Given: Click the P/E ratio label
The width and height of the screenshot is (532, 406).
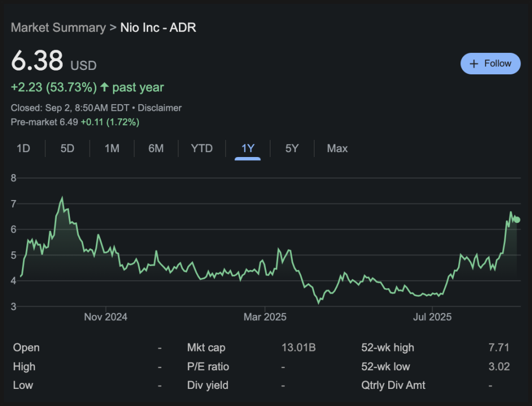Looking at the screenshot, I should coord(208,367).
